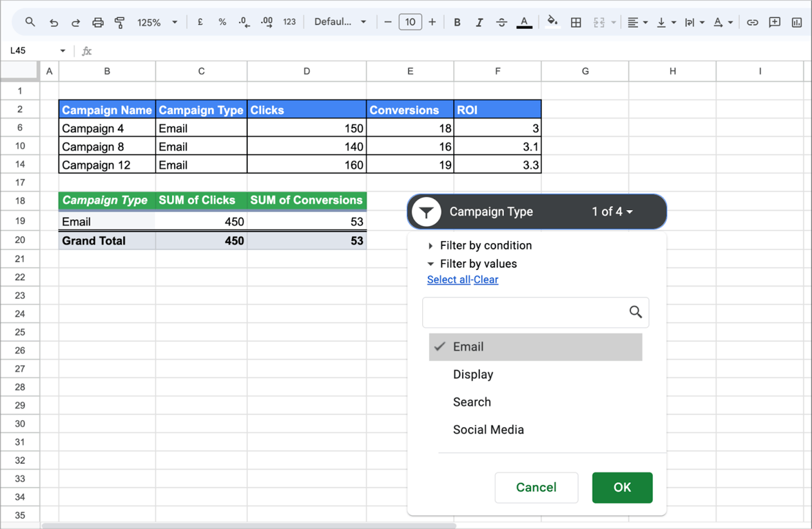Select column D header
Screen dimensions: 812x529
click(x=306, y=71)
